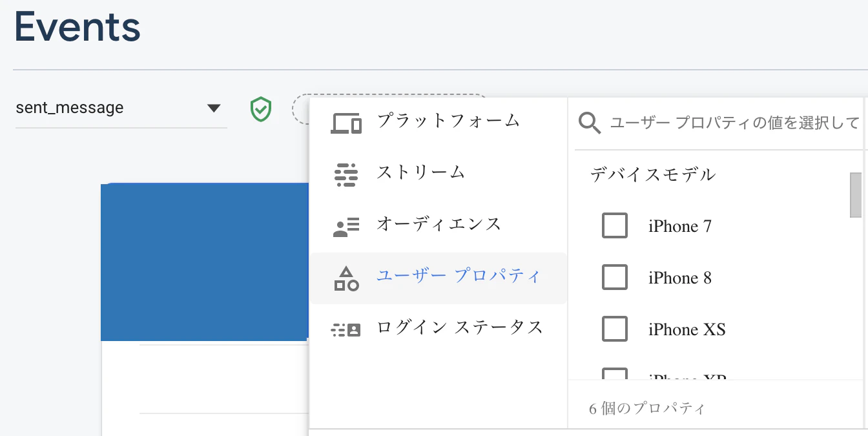Click the iPhone 7 label

[680, 227]
